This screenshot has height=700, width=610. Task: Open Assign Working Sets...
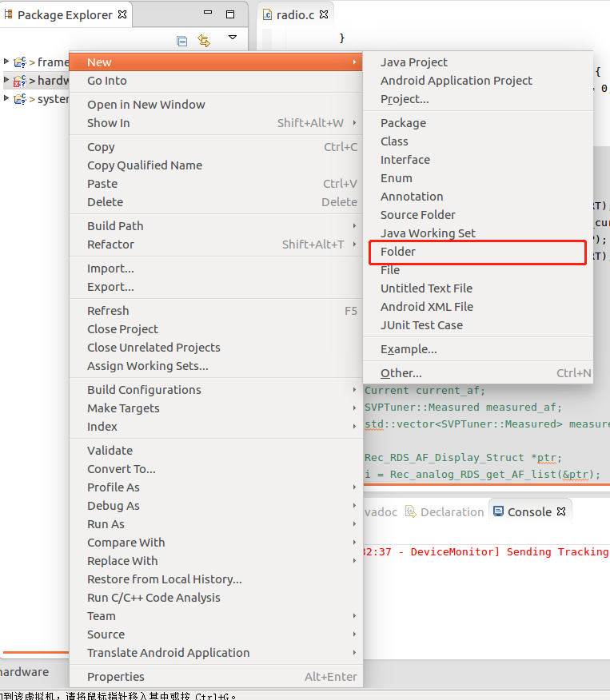(x=216, y=366)
